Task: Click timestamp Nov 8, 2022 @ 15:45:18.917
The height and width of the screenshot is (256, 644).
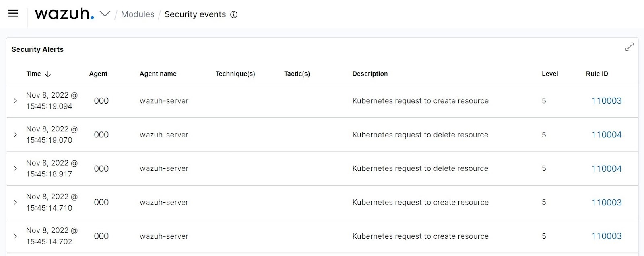Action: pos(52,168)
